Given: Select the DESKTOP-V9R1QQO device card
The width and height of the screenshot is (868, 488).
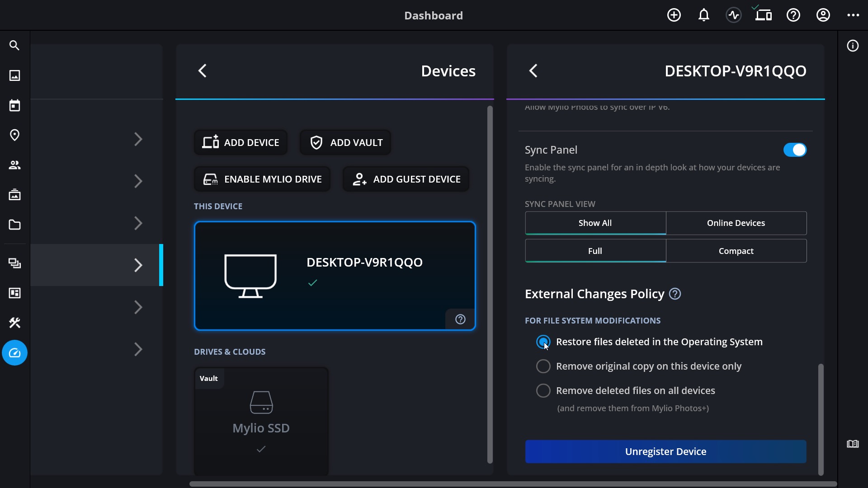Looking at the screenshot, I should 335,276.
